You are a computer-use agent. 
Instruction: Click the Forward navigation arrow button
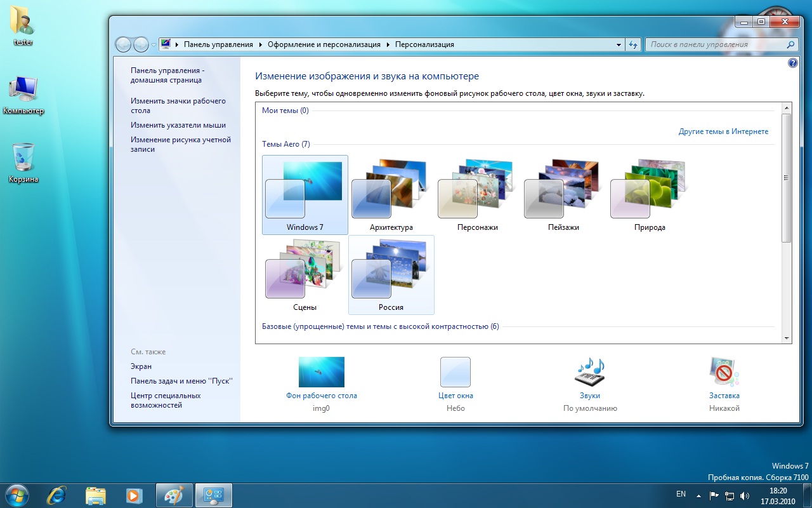coord(141,44)
